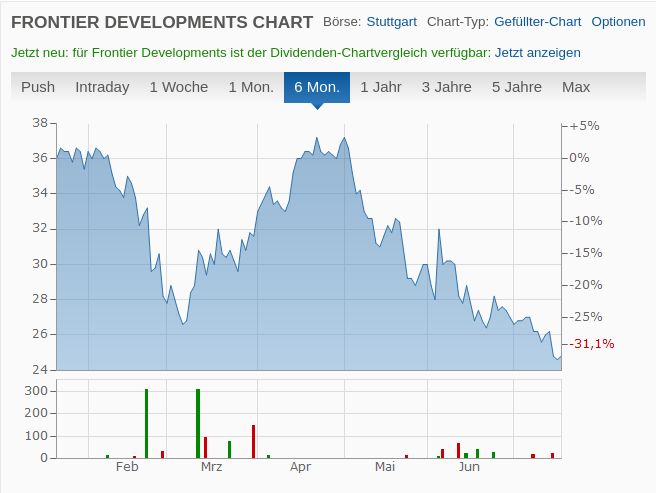Open Gefüllter-Chart chart type selector
This screenshot has height=493, width=656.
(538, 22)
